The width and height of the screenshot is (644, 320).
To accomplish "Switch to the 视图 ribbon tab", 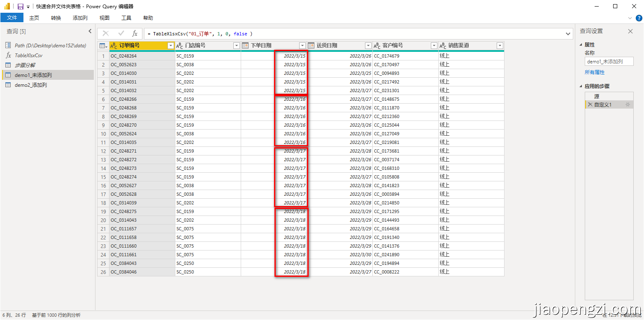I will point(105,18).
